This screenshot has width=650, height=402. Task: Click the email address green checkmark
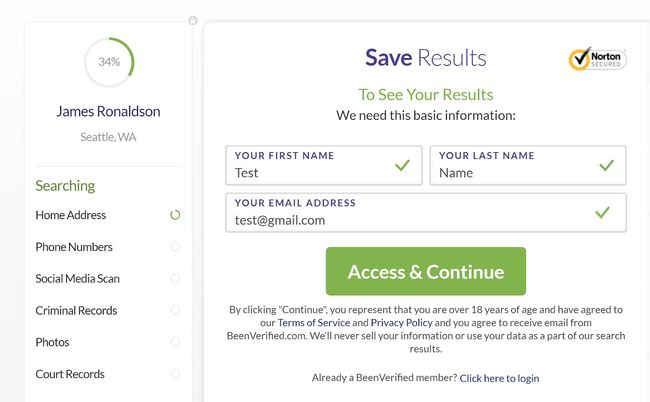click(603, 212)
